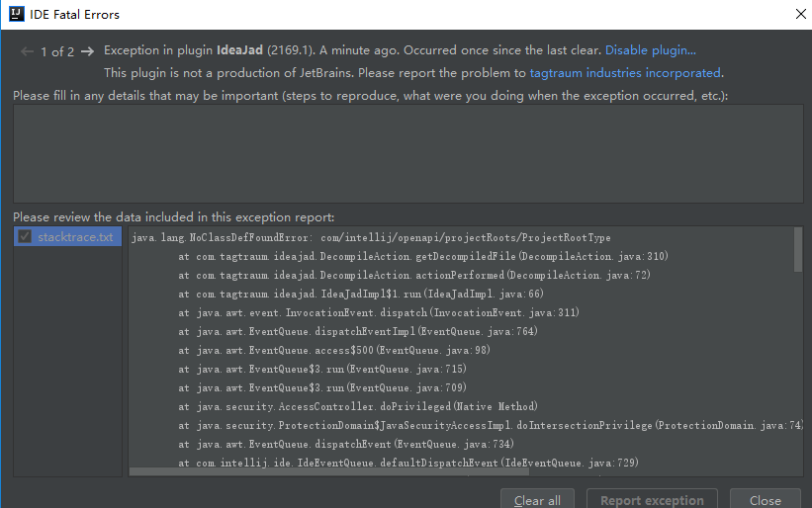The image size is (812, 508).
Task: Click the Report exception button
Action: 652,500
